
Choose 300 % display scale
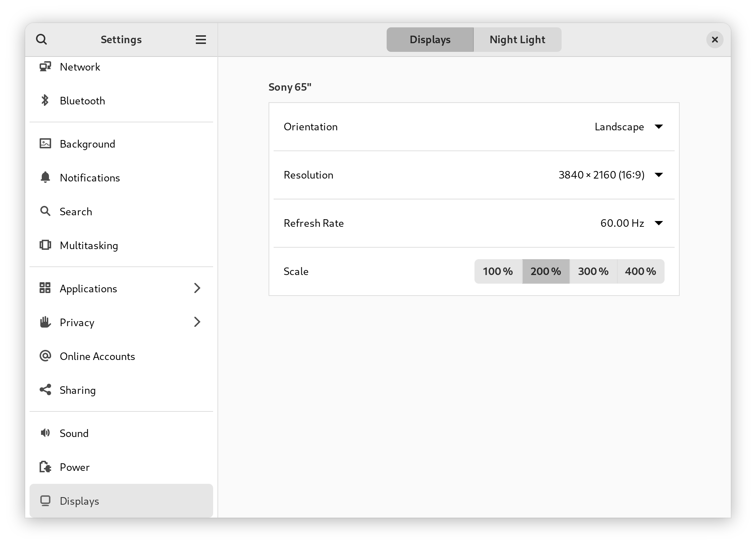point(593,271)
